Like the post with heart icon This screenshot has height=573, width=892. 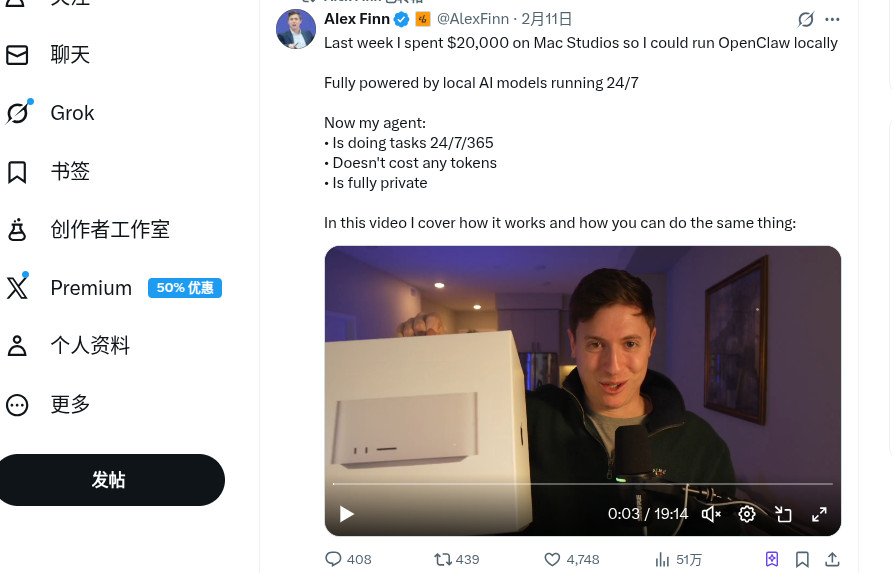(x=552, y=559)
